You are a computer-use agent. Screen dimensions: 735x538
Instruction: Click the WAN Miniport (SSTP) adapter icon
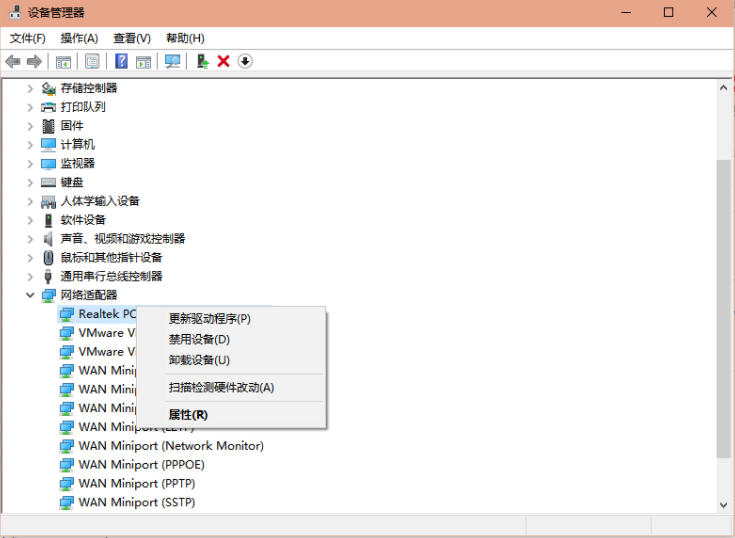point(67,502)
